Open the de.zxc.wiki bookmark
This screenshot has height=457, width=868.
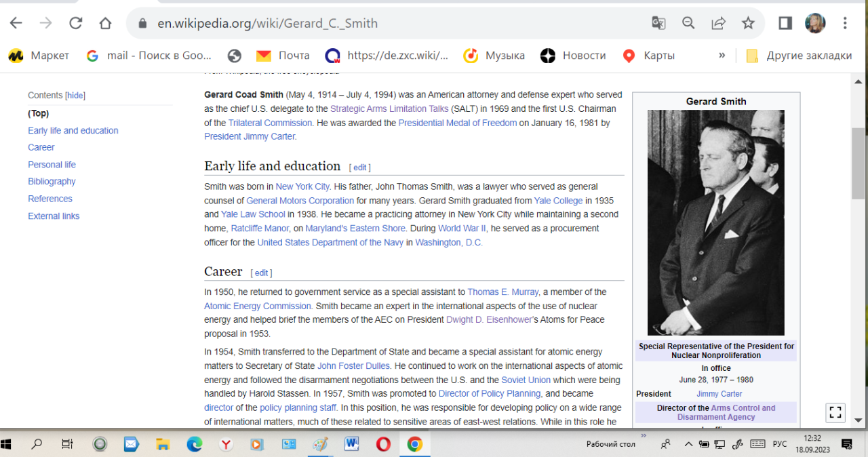click(387, 56)
